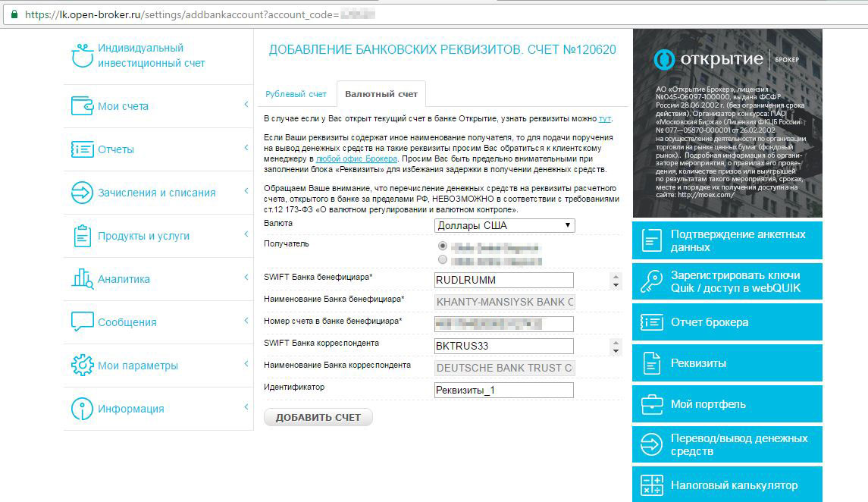Click the DEUTSCHE BANK TRUST name field
This screenshot has height=502, width=868.
coord(505,368)
